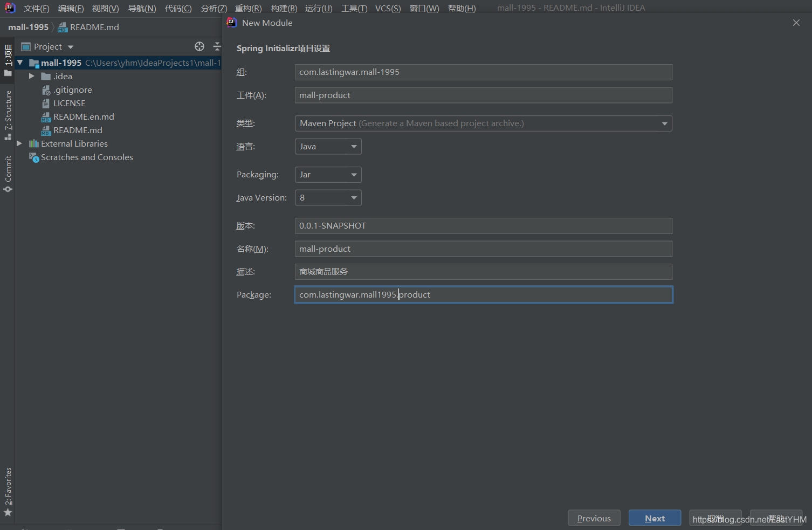812x530 pixels.
Task: Click the Spring Initializr项目设置 heading text
Action: click(283, 49)
